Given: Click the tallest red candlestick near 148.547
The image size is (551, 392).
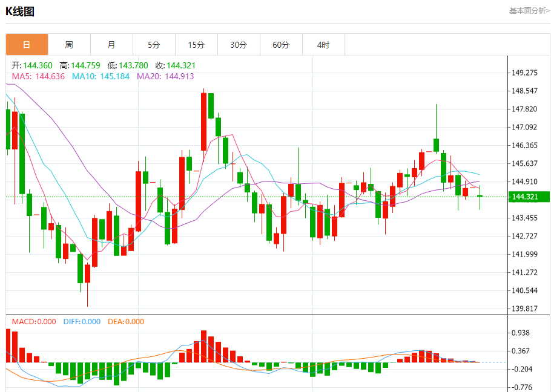Looking at the screenshot, I should coord(203,122).
